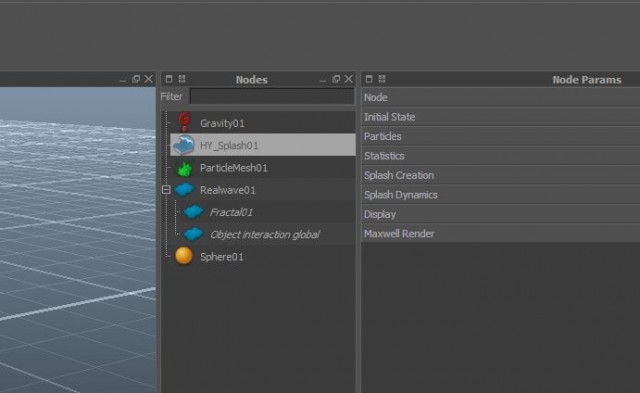
Task: Click the Filter input field
Action: pos(272,97)
